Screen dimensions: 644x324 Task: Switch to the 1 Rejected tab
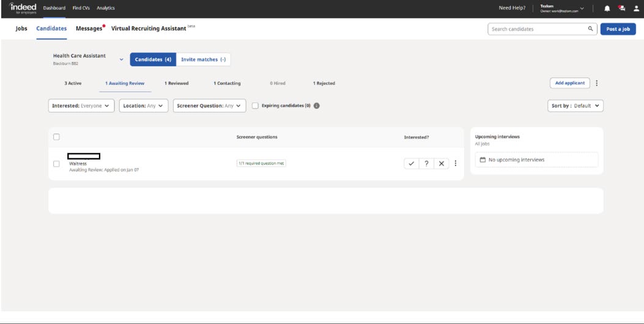[324, 83]
